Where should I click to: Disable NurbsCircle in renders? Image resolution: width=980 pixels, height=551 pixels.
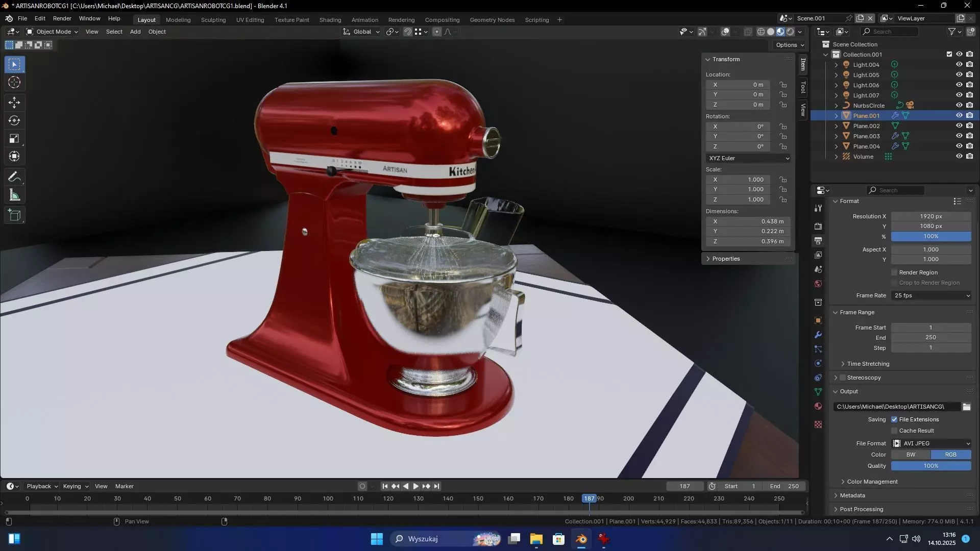coord(970,106)
